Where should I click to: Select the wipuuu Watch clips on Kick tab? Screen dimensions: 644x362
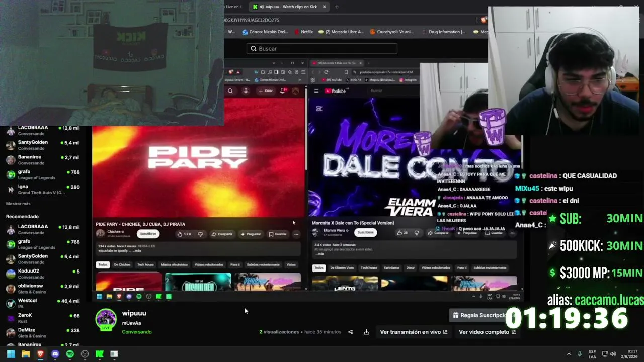pos(289,7)
